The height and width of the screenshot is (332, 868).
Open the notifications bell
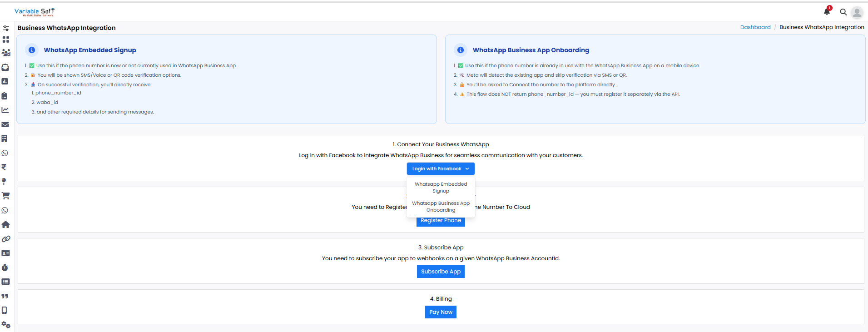(x=827, y=12)
